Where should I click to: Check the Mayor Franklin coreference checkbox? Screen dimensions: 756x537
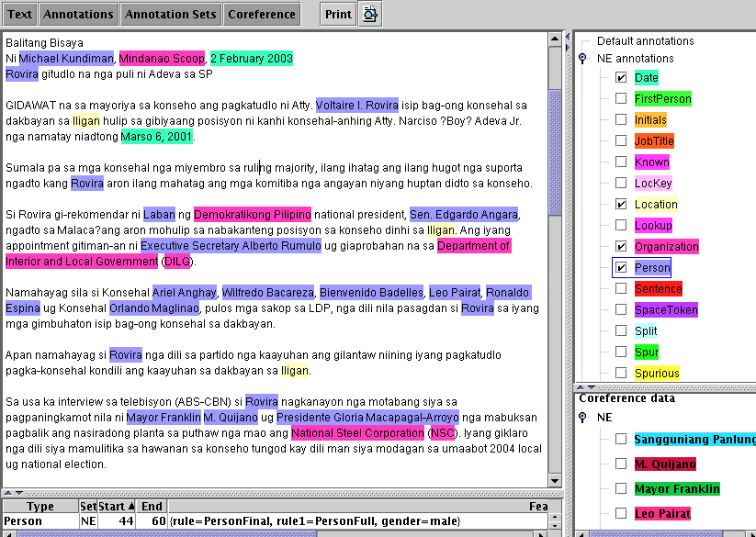tap(621, 489)
